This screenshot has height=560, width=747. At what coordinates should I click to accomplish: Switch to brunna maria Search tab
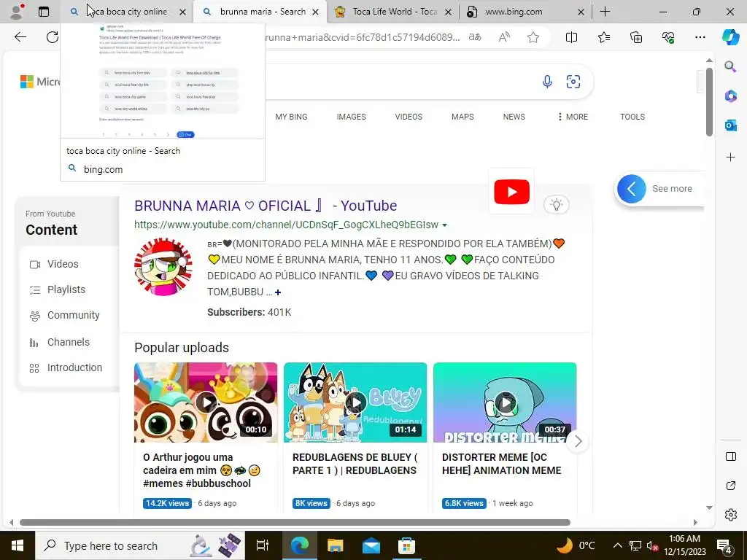coord(260,12)
